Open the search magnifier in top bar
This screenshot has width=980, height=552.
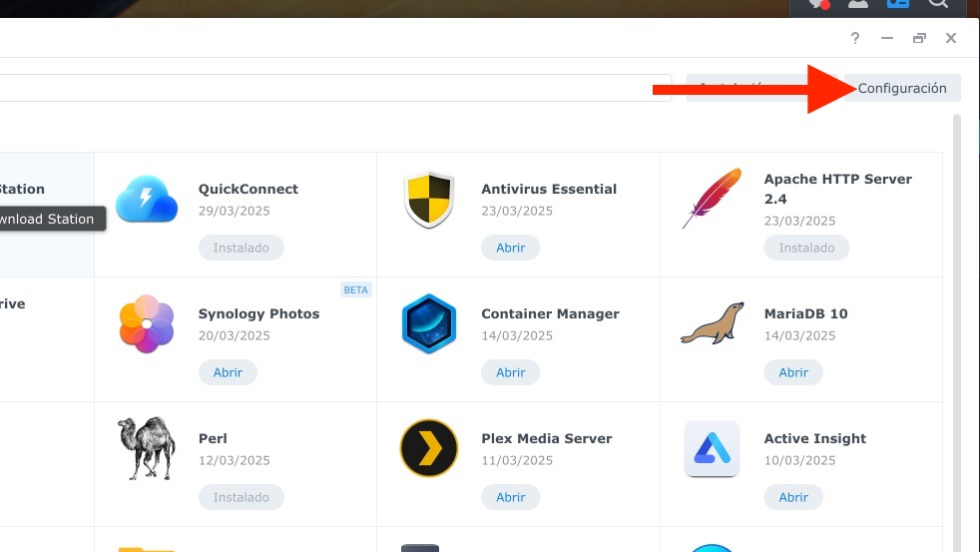938,4
